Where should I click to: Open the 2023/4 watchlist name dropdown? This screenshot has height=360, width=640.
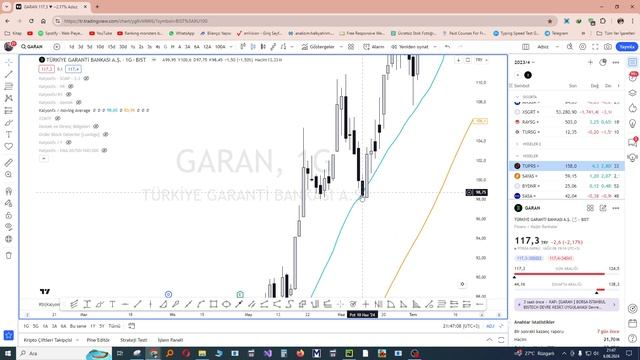click(x=524, y=62)
